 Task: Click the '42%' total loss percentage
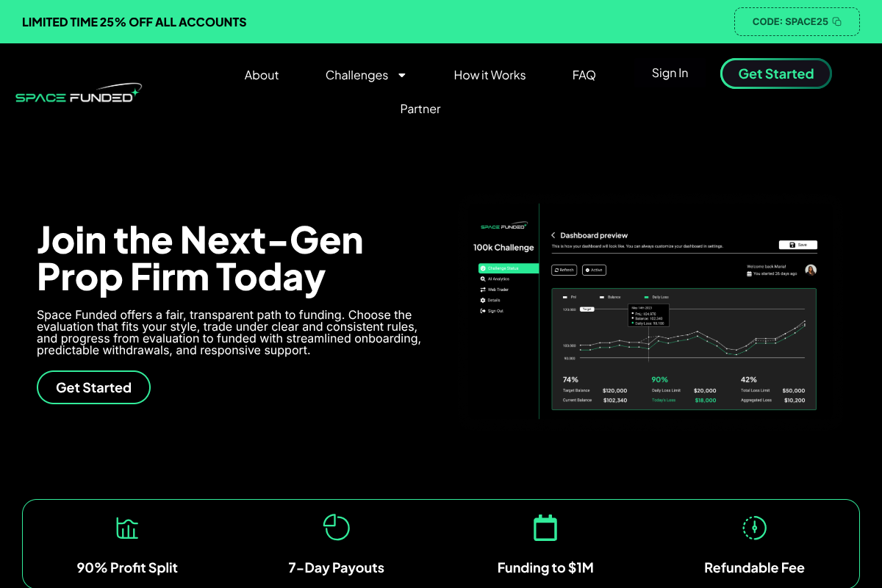(x=749, y=380)
